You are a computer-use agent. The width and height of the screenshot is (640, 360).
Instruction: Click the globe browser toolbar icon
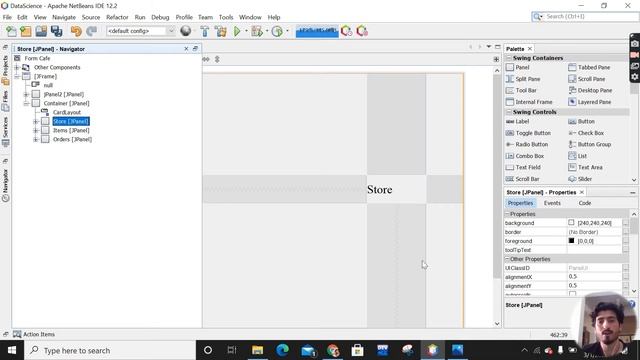tap(186, 31)
